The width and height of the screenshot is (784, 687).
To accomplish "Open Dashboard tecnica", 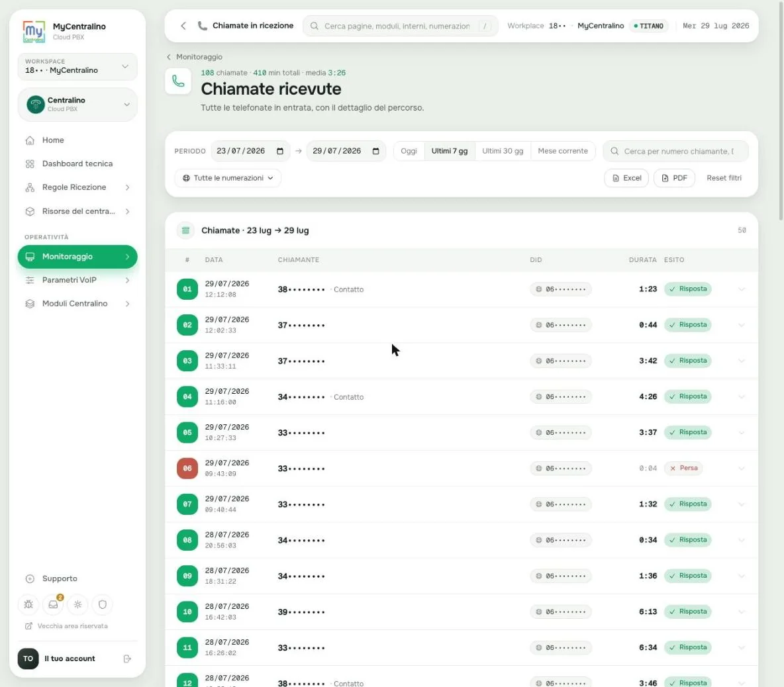I will 77,164.
